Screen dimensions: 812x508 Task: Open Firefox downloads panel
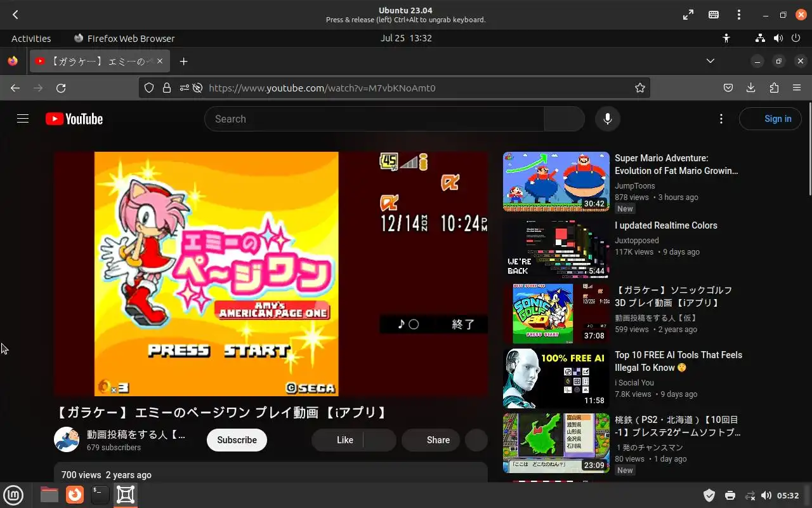tap(751, 88)
